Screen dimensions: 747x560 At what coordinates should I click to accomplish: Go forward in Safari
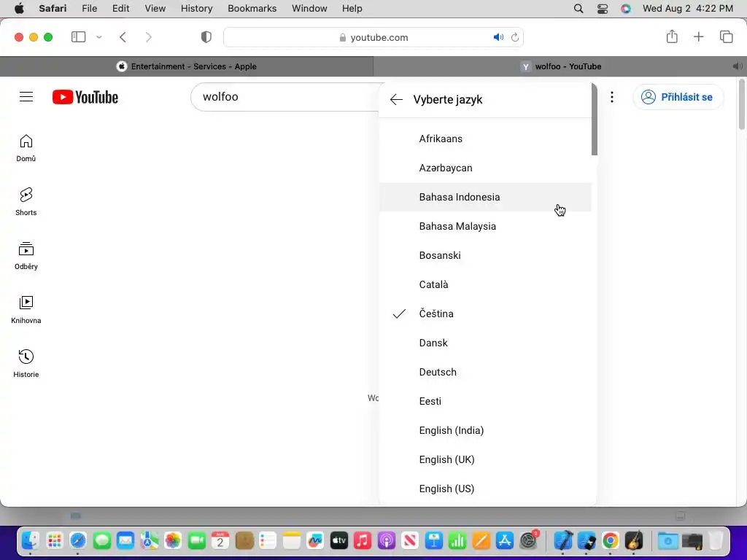(149, 37)
